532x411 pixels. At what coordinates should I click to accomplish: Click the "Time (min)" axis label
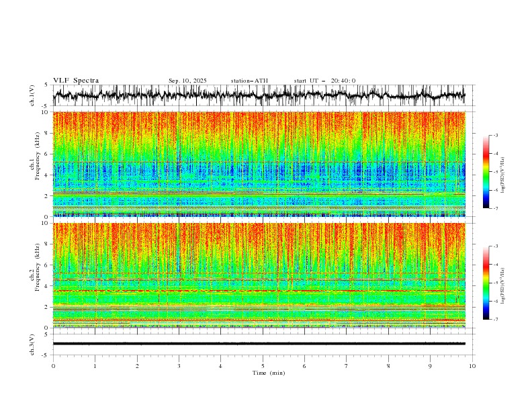coord(269,373)
